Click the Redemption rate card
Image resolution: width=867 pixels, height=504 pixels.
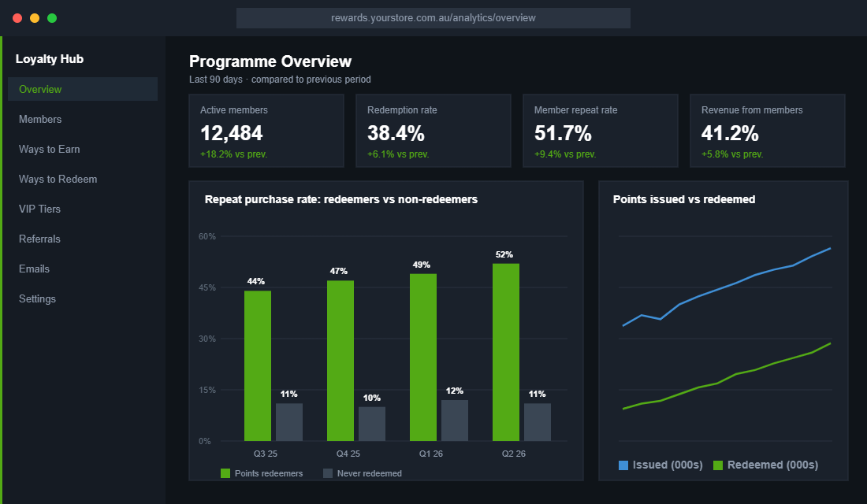tap(433, 131)
